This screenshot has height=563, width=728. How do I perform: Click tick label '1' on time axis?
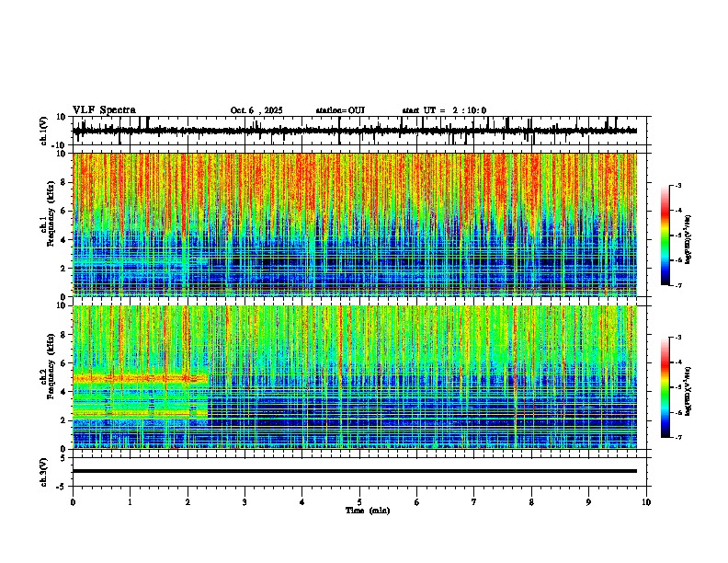[130, 502]
